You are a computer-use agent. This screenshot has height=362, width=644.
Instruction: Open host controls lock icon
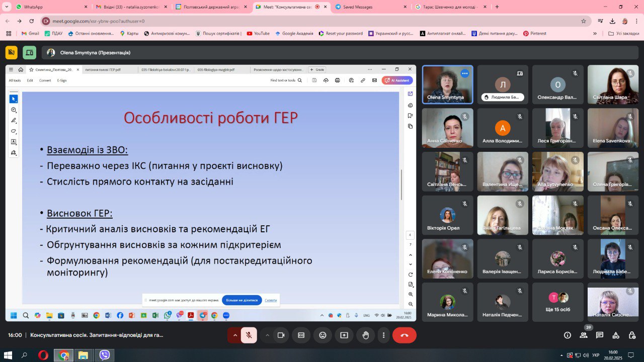point(632,335)
